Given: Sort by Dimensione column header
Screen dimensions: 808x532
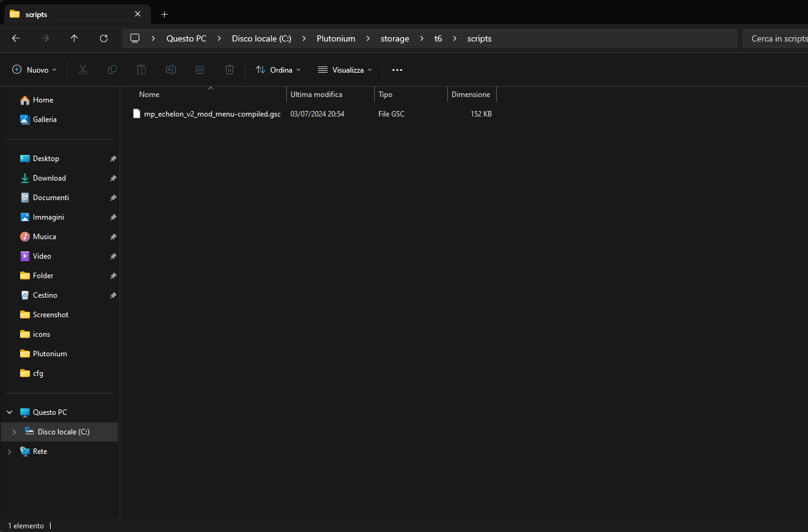Looking at the screenshot, I should pyautogui.click(x=472, y=95).
